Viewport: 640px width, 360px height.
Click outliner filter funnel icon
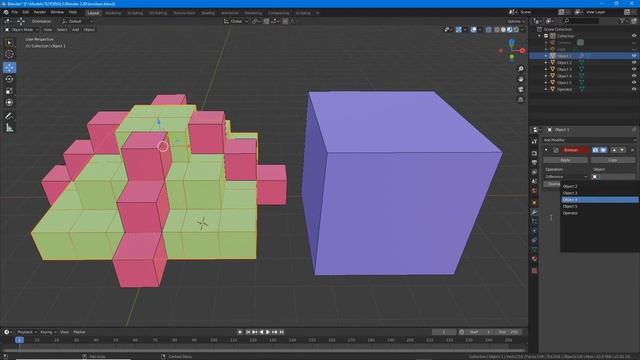pos(623,21)
